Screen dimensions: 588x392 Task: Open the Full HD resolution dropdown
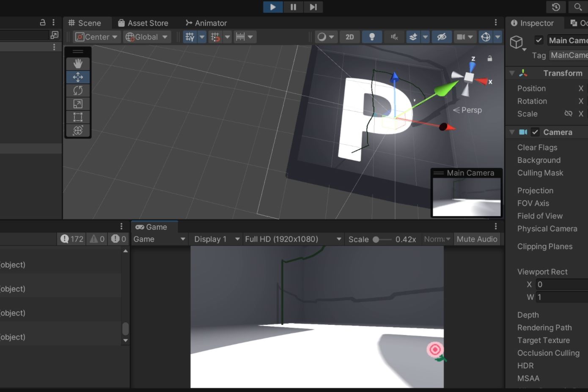point(293,239)
